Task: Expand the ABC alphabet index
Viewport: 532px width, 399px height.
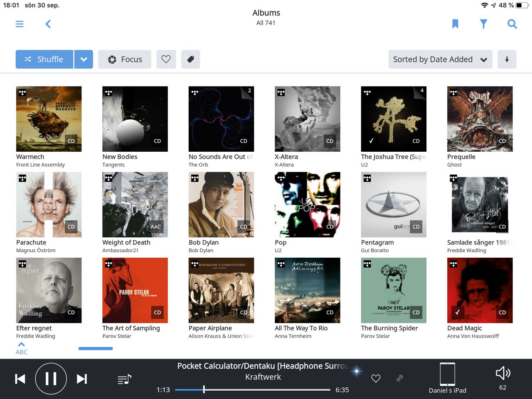Action: (x=22, y=348)
